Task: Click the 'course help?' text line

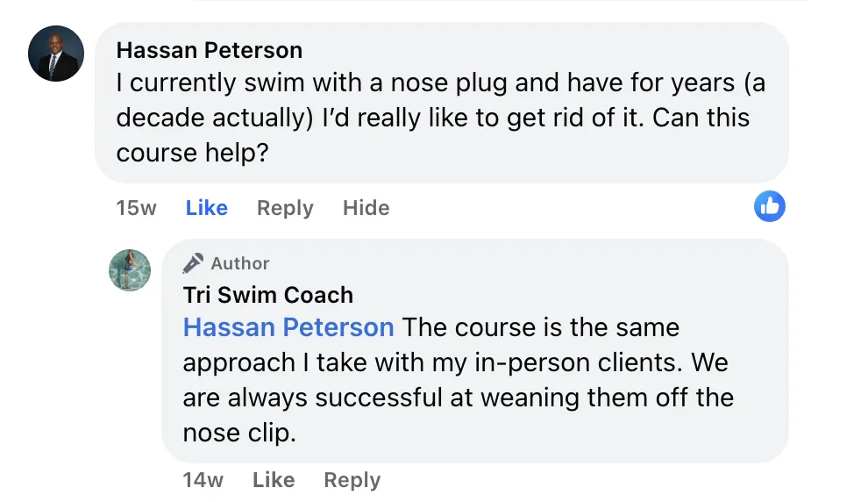Action: (192, 153)
